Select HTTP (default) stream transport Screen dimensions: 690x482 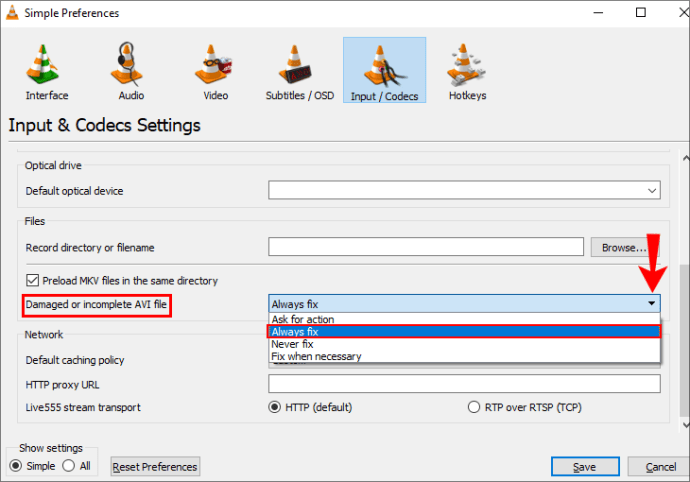pyautogui.click(x=274, y=407)
